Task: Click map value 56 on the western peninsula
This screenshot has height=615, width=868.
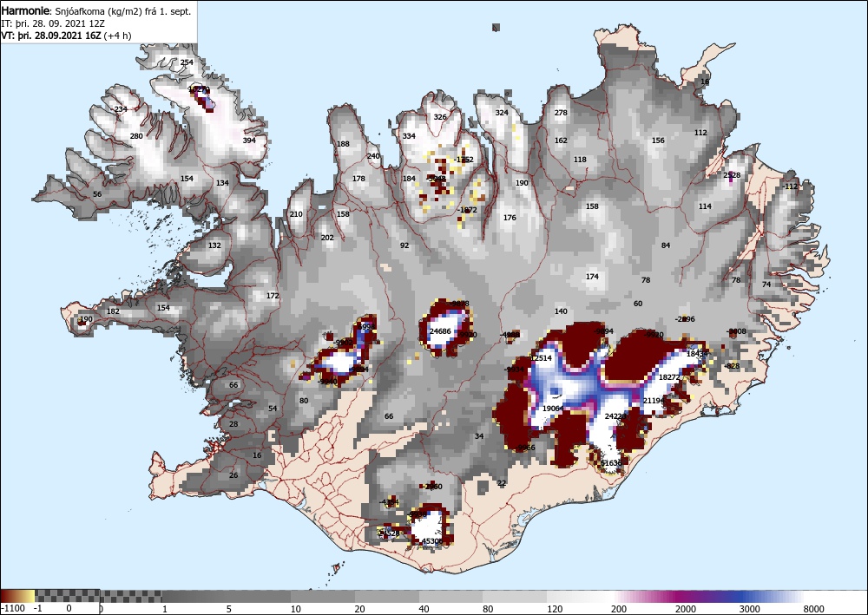Action: 97,194
